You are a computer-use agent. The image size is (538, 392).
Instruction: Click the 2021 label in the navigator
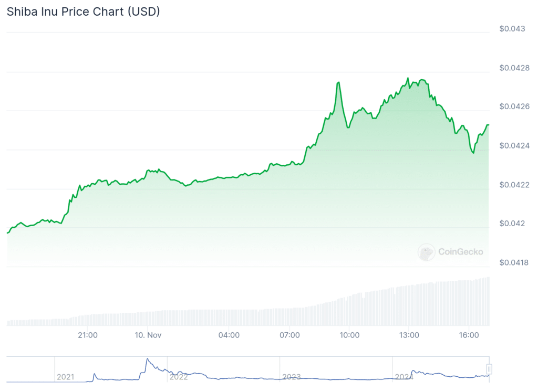coord(65,376)
